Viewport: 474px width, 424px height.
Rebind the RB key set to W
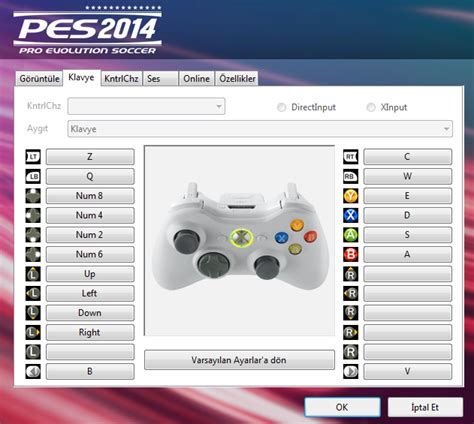(x=408, y=176)
